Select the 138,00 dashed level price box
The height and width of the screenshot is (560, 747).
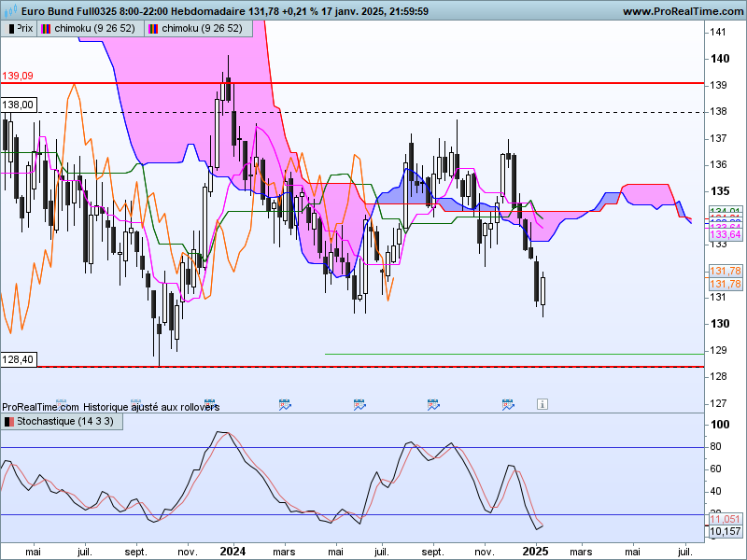point(19,105)
